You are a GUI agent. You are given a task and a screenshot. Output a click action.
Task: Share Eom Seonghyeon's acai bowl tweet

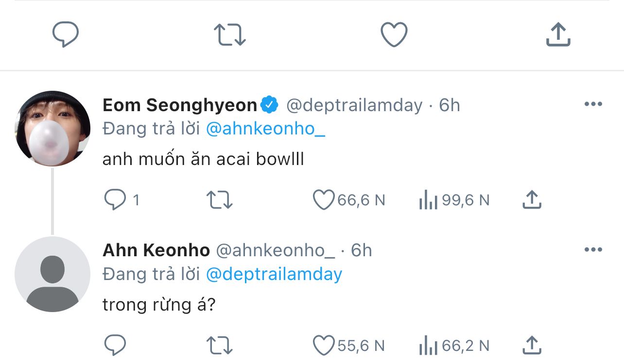(532, 200)
